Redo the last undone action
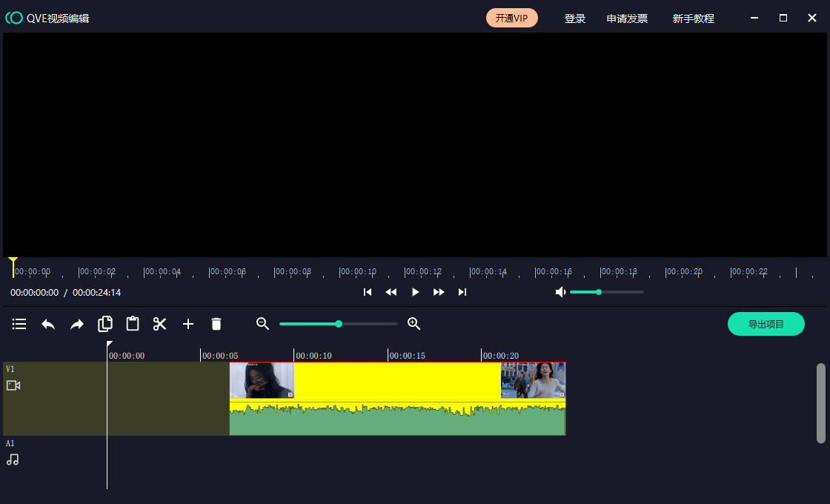This screenshot has height=504, width=830. tap(77, 324)
